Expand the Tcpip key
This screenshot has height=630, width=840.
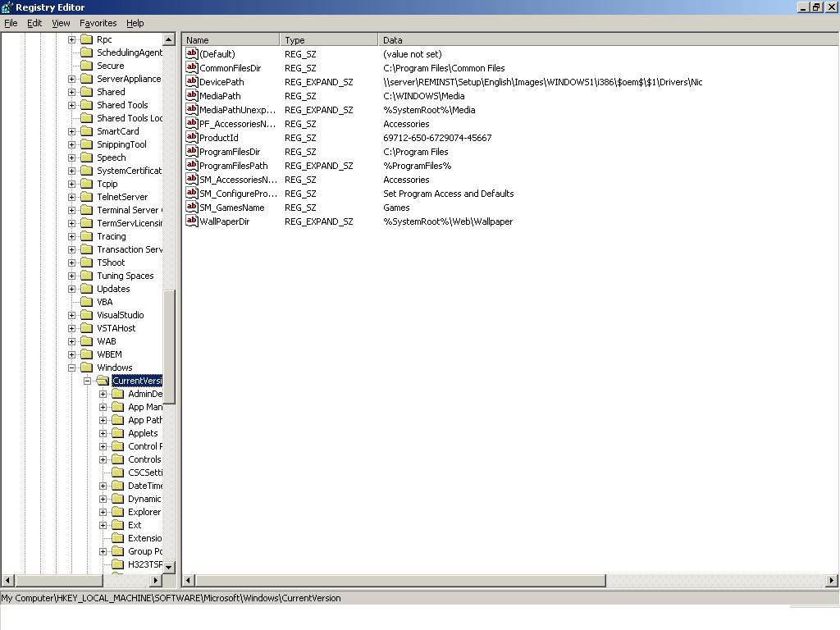point(72,184)
